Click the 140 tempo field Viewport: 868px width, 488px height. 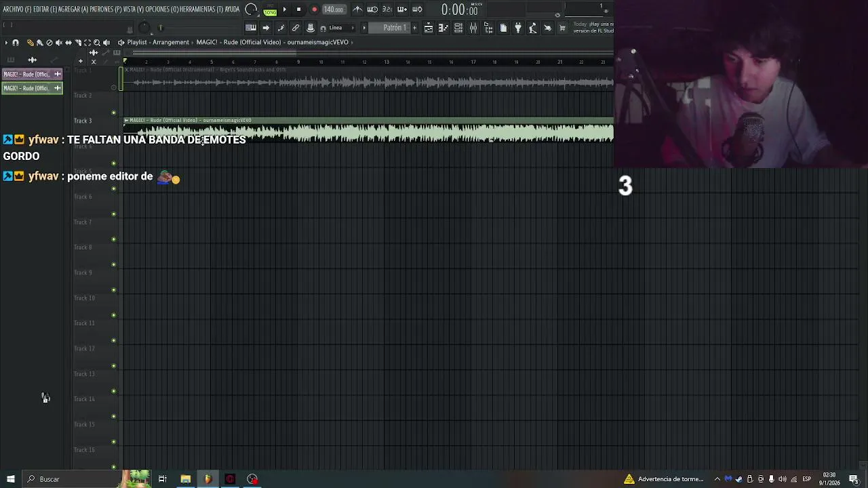point(333,9)
